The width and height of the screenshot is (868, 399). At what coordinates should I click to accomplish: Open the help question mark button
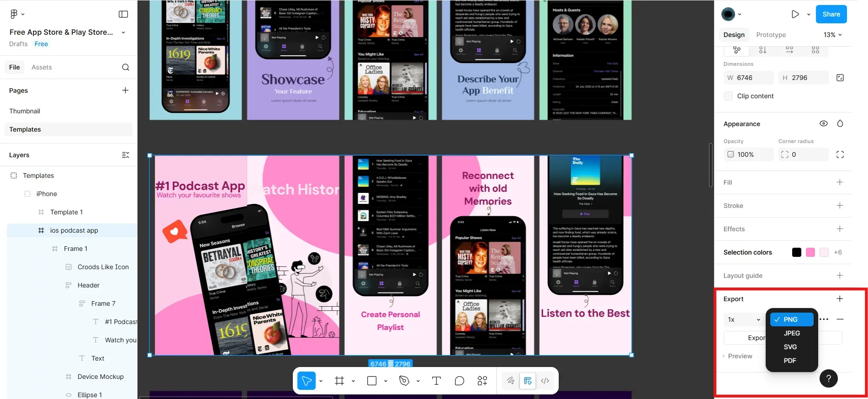pos(829,378)
